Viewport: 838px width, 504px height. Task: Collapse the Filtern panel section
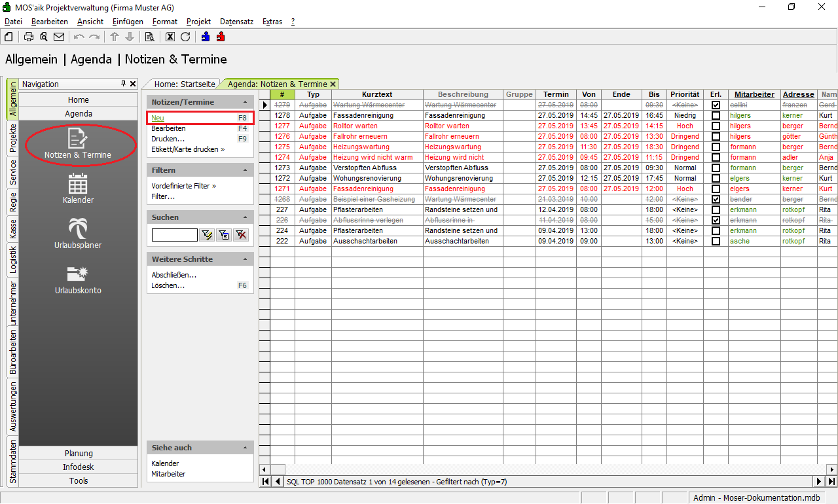click(245, 170)
